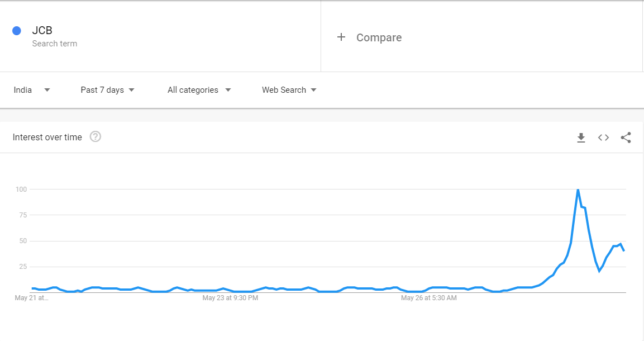The width and height of the screenshot is (644, 341).
Task: Click the May 26 at 5:30 AM label
Action: (428, 299)
